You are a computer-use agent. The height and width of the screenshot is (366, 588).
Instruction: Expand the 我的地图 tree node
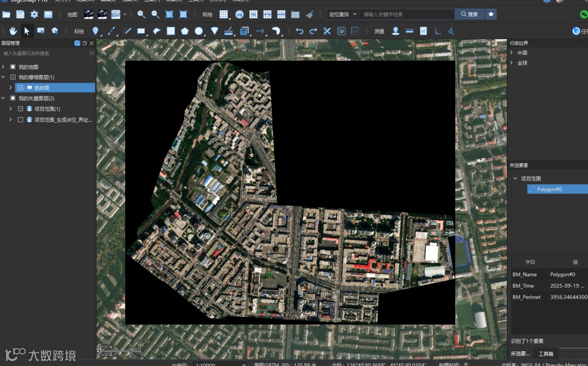coord(3,67)
